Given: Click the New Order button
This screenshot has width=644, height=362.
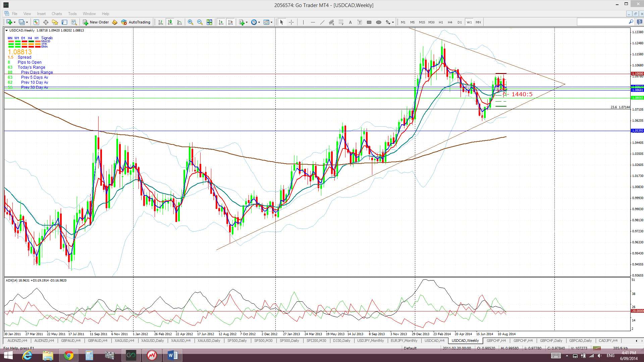Looking at the screenshot, I should click(x=96, y=22).
